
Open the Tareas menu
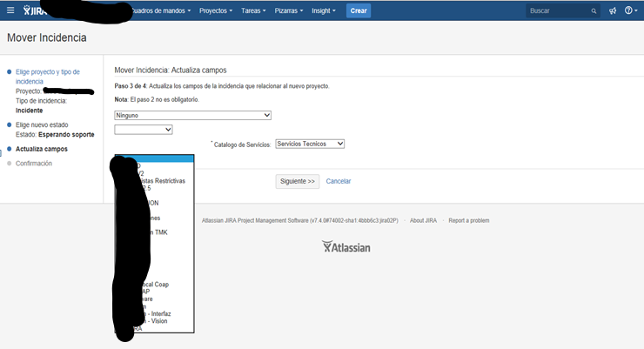pos(253,10)
